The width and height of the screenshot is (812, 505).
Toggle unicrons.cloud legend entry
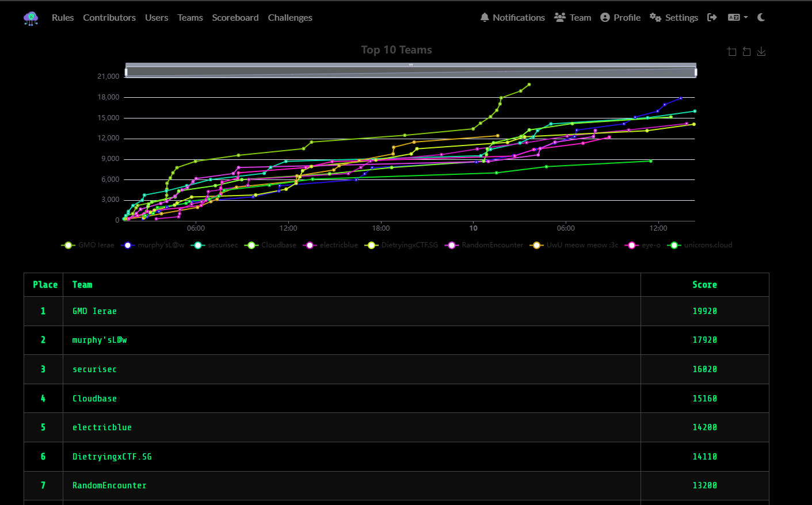pos(700,245)
